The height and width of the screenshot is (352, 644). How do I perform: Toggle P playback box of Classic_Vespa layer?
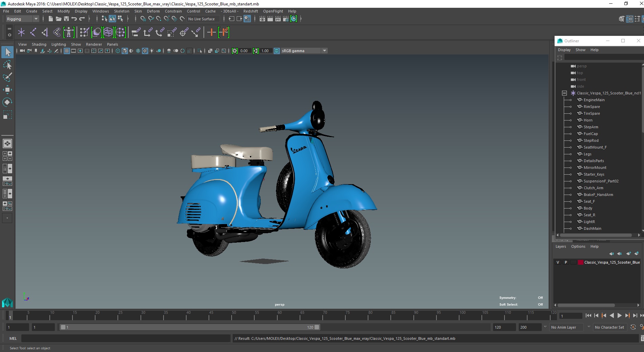565,262
